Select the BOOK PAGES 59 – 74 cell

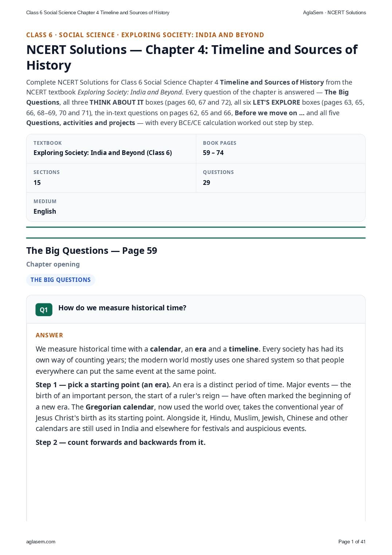click(x=281, y=149)
